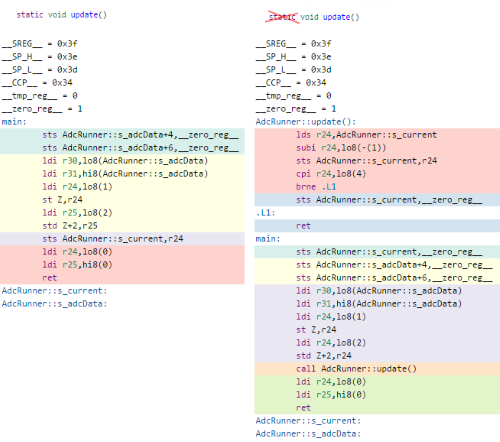Click the right panel main: label
The image size is (500, 442).
pyautogui.click(x=268, y=239)
